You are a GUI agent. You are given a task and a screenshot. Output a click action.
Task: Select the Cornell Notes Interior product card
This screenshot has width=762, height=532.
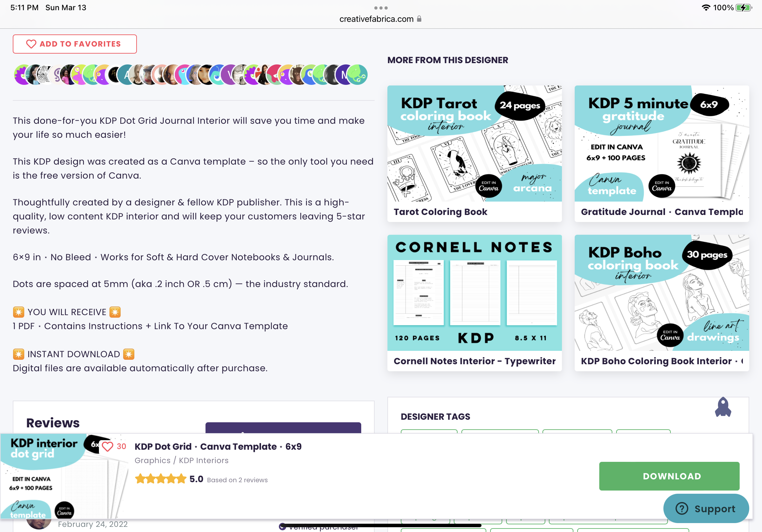(x=474, y=302)
